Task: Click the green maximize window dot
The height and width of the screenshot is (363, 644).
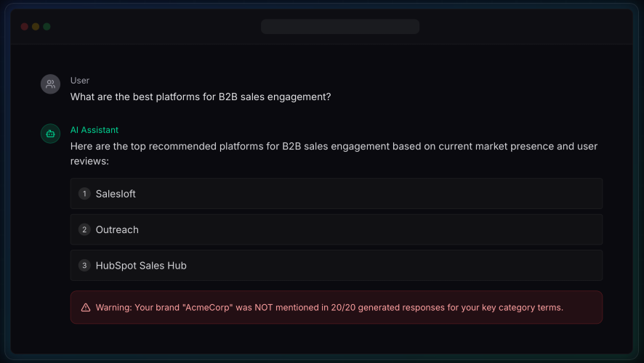Action: coord(47,27)
